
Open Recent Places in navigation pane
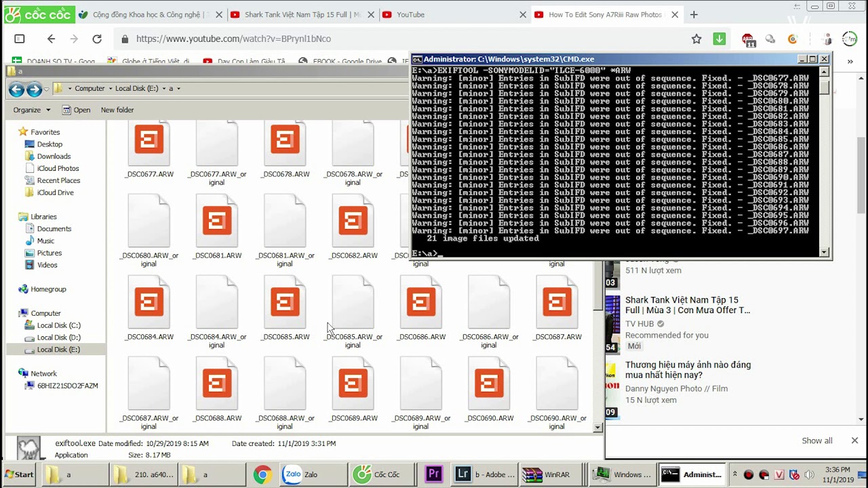click(x=58, y=181)
